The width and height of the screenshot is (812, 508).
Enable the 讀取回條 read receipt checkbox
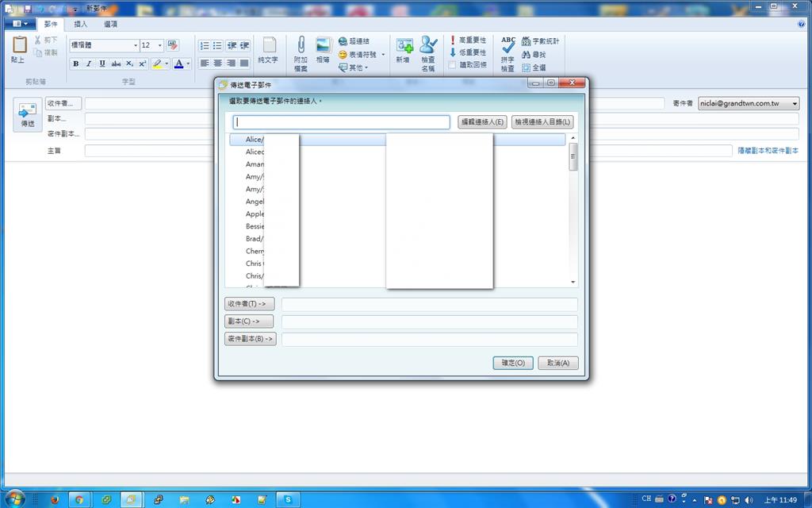tap(452, 65)
